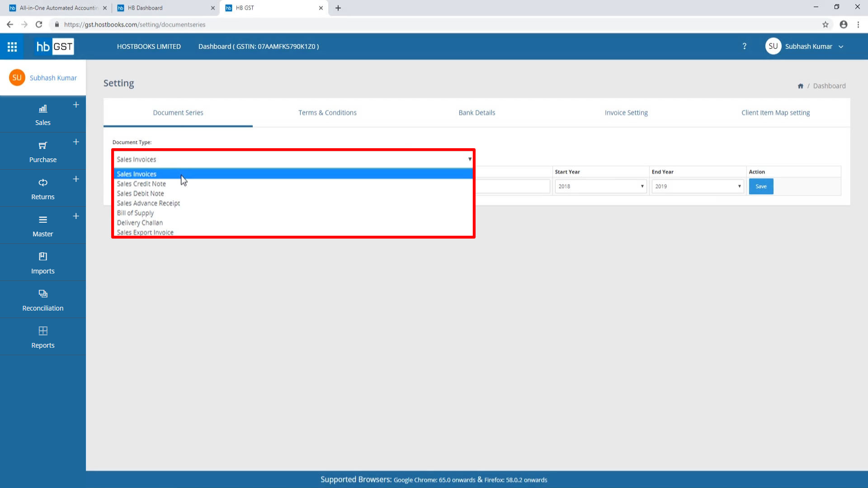Open the Purchase cart icon
868x488 pixels.
[43, 146]
